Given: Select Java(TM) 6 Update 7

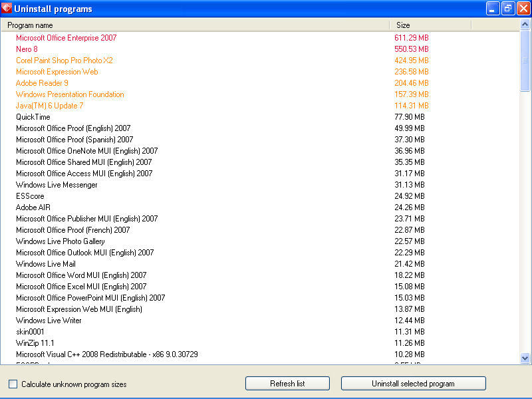Looking at the screenshot, I should 49,106.
